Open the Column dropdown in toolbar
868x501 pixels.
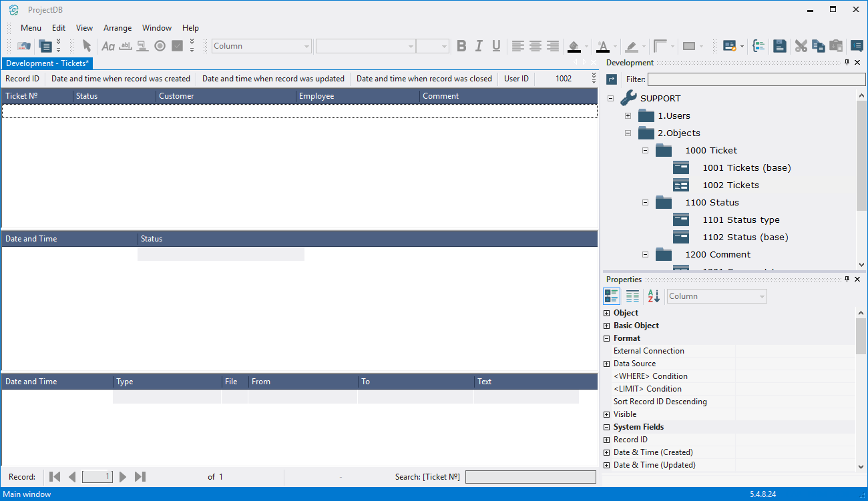pyautogui.click(x=306, y=46)
